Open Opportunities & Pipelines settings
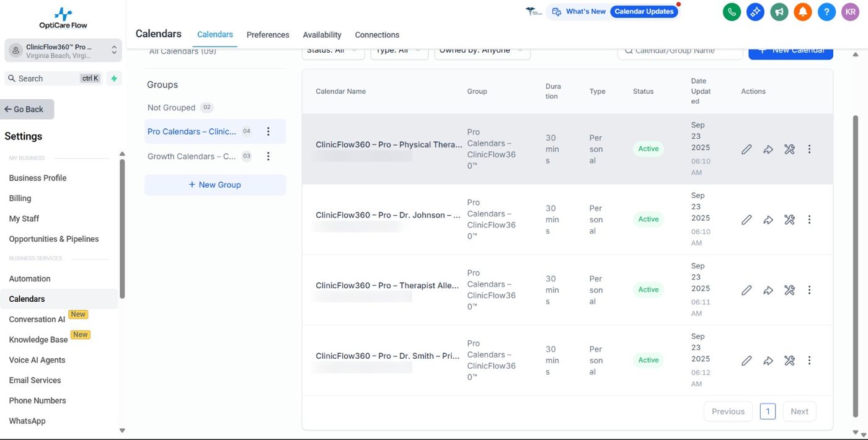 click(54, 239)
